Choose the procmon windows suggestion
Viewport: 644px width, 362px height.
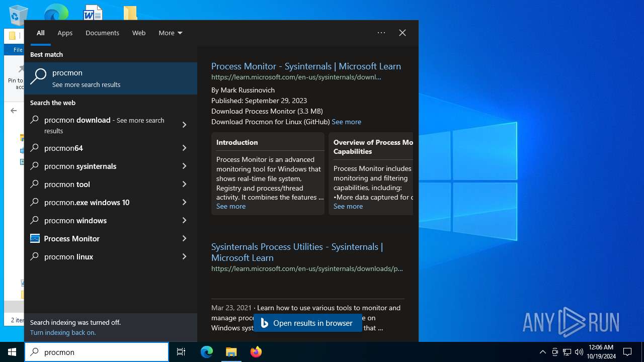[99, 220]
